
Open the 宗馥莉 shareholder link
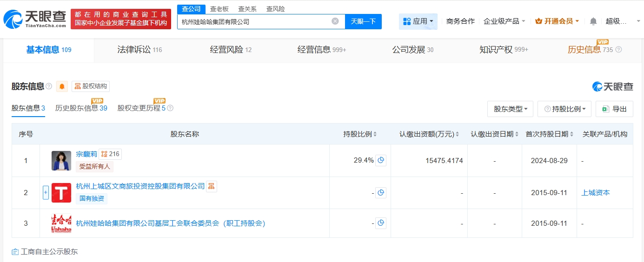point(86,154)
